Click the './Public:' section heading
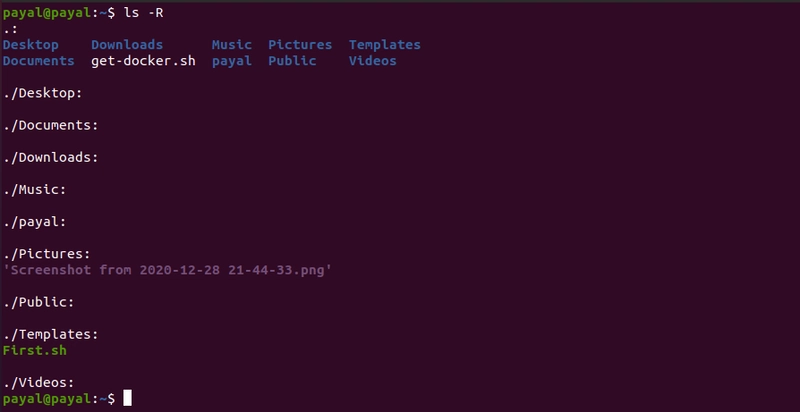800x412 pixels. click(39, 302)
